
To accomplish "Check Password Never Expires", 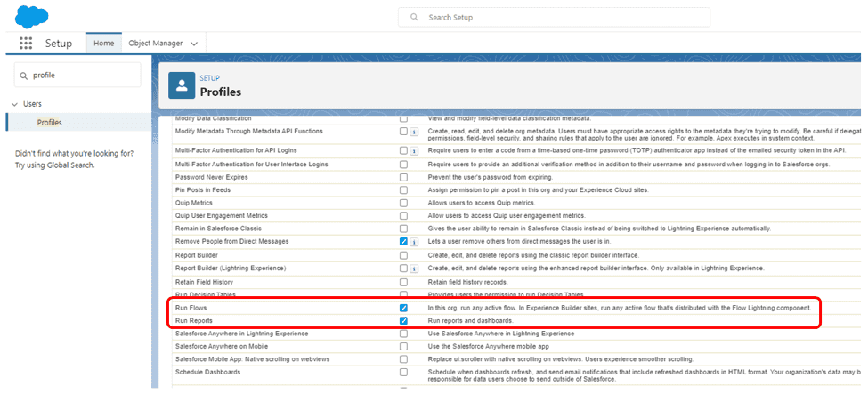I will 403,177.
